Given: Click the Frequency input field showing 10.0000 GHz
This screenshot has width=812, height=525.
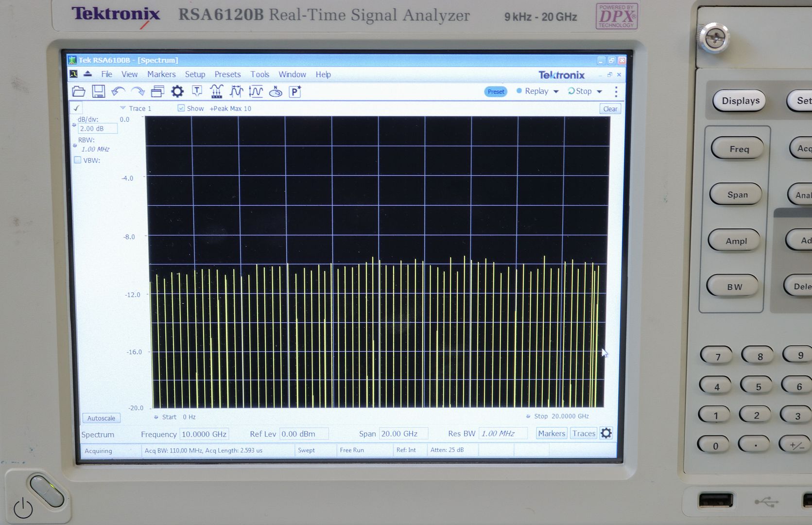Looking at the screenshot, I should pyautogui.click(x=204, y=434).
